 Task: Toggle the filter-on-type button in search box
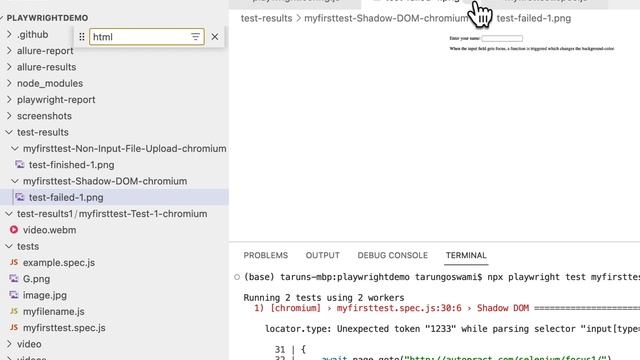[x=196, y=37]
